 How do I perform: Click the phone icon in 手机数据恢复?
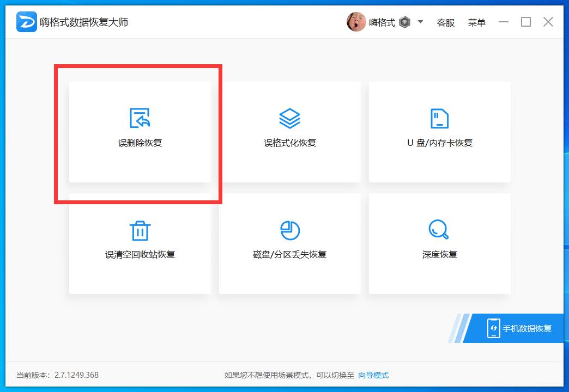click(x=493, y=328)
